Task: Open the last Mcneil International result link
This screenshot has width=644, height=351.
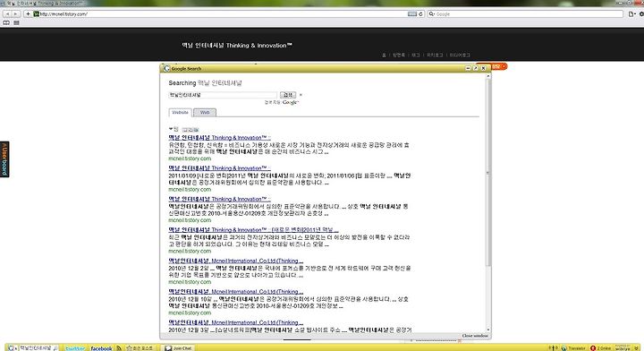Action: click(x=236, y=322)
